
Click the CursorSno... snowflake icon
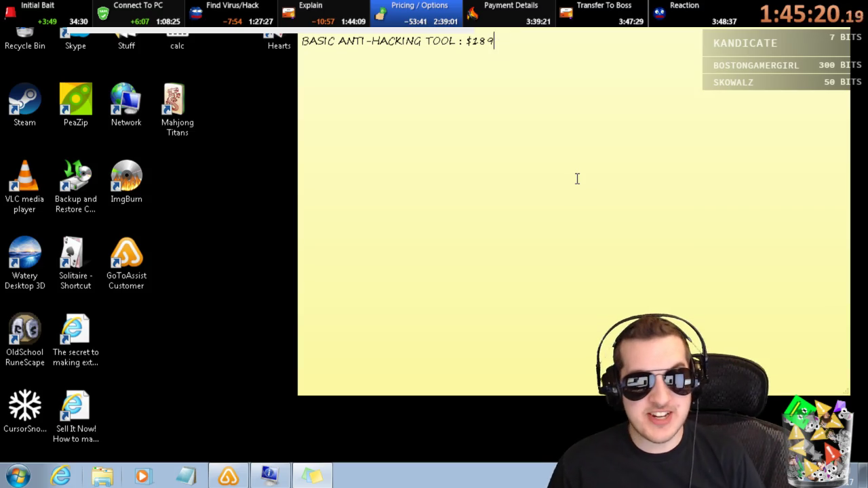24,411
